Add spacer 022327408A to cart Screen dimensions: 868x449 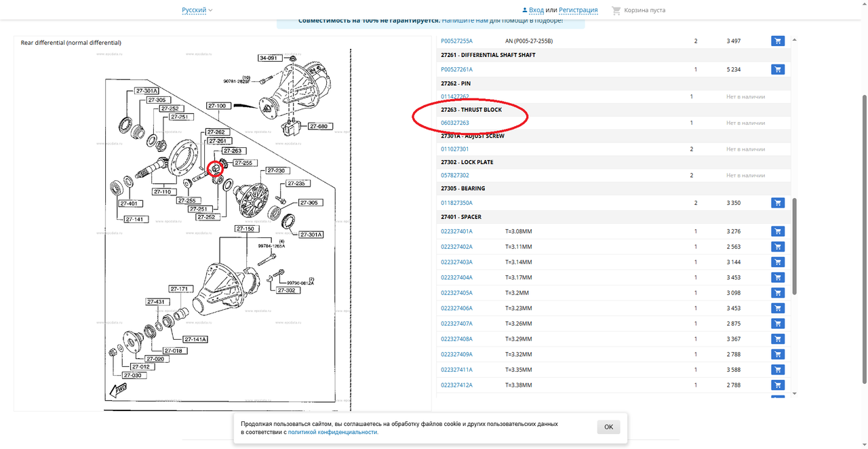click(x=778, y=339)
